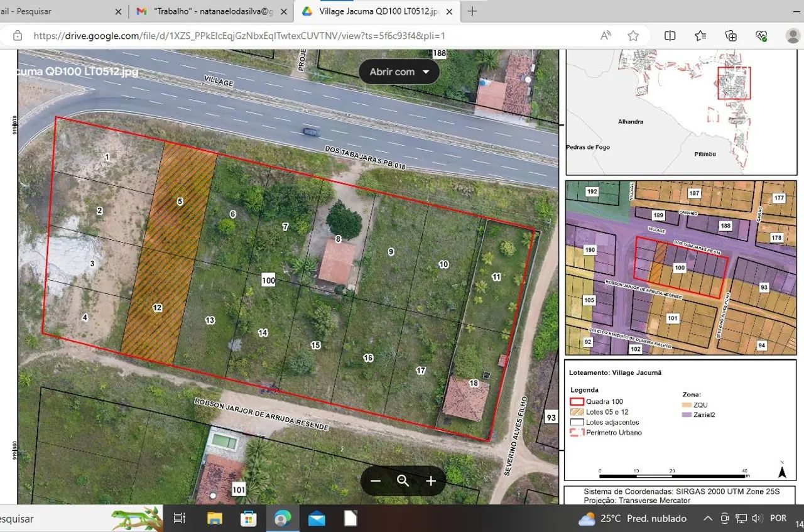
Task: Open the network tray icon
Action: tap(741, 519)
